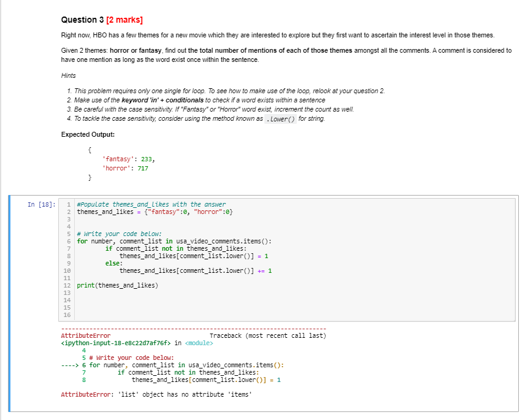Click 'Traceback (most recent call last)' text
525x420 pixels.
[268, 335]
